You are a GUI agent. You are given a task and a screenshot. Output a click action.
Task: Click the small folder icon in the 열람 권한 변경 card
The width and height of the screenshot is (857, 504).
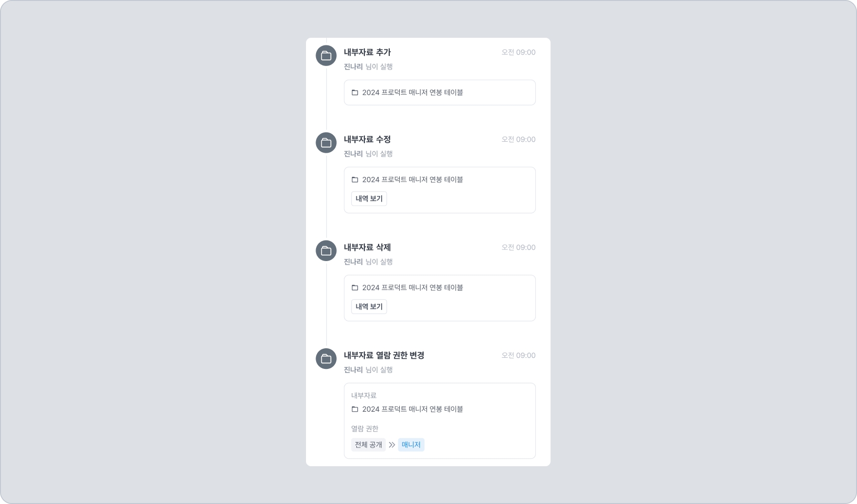coord(355,409)
